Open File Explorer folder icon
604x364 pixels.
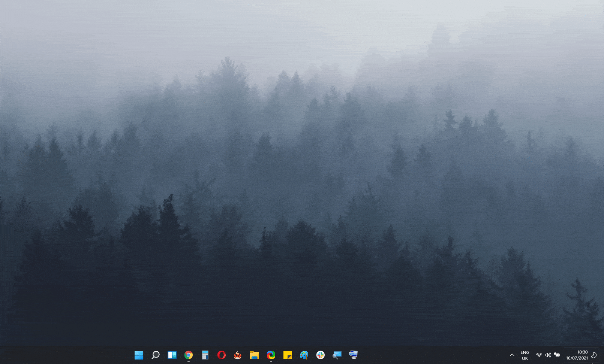point(255,355)
